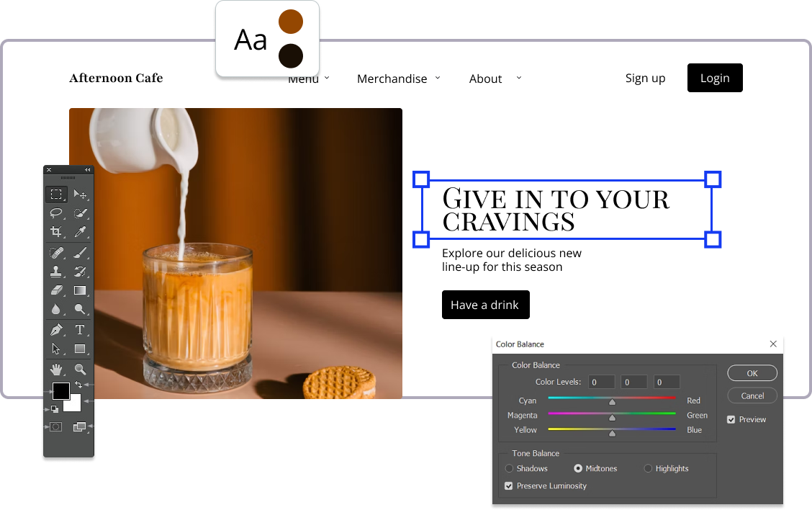Enable the Shadows tone balance option
Screen dimensions: 812x510
tap(510, 468)
